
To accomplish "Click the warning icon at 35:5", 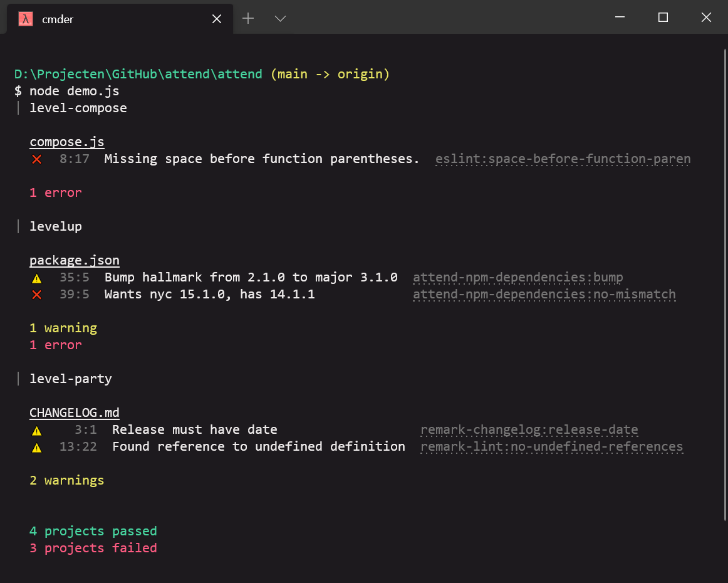I will coord(37,278).
